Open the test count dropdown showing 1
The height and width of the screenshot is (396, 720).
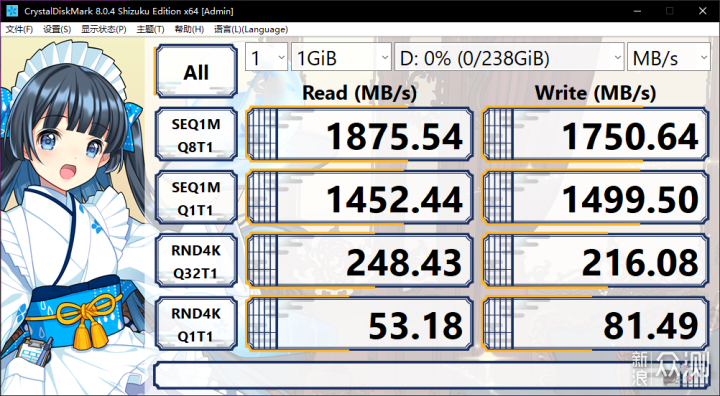tap(266, 57)
